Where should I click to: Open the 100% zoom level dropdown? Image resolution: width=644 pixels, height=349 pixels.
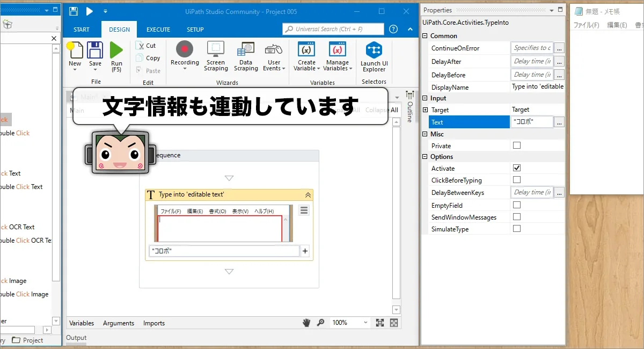(366, 323)
